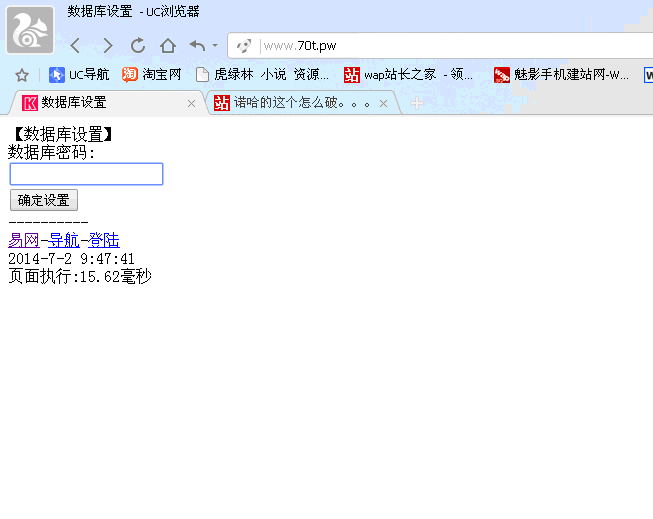653x519 pixels.
Task: Open the 淘宝网 bookmark
Action: click(152, 75)
